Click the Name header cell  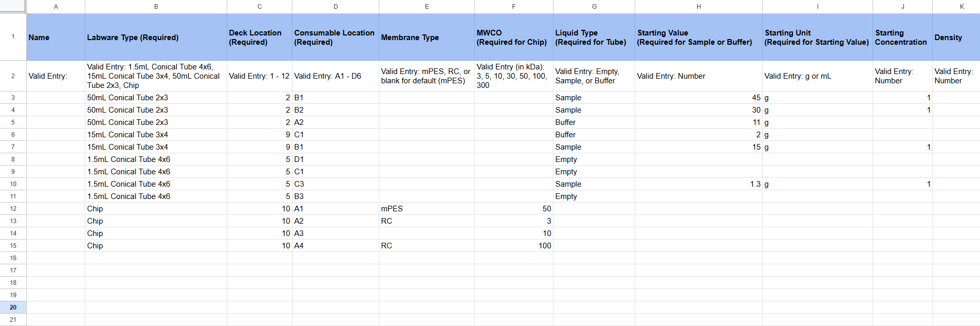tap(56, 38)
